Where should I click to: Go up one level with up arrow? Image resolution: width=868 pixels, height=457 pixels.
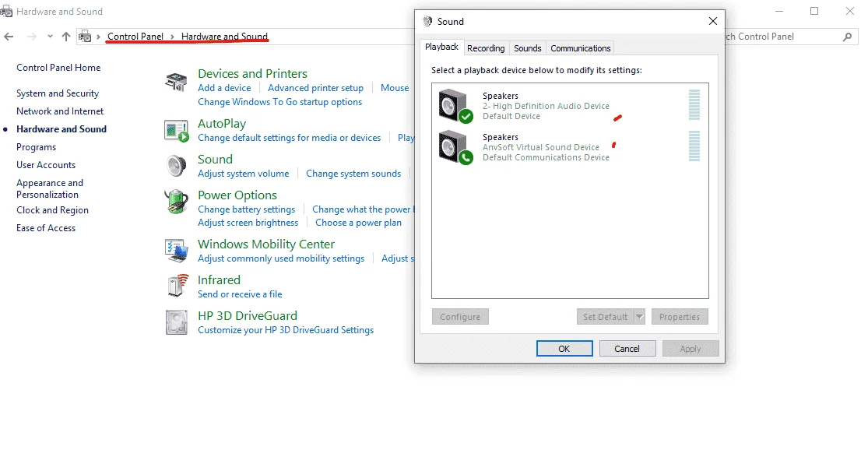66,37
